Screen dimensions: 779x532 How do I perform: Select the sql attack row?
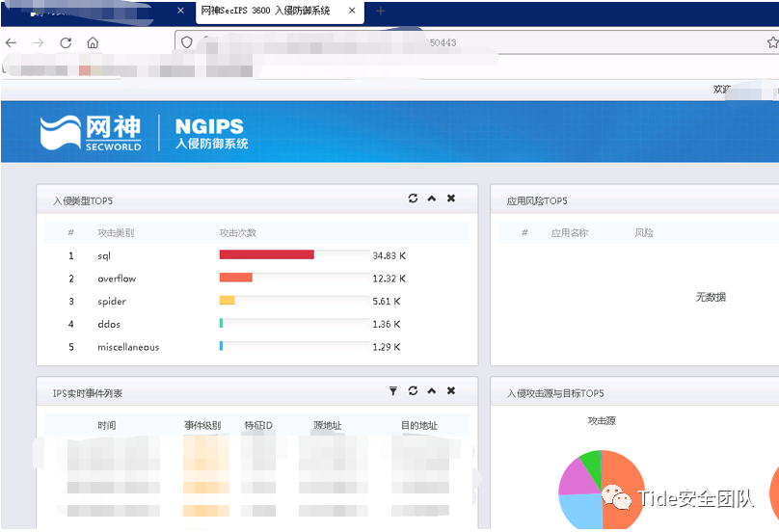(256, 255)
